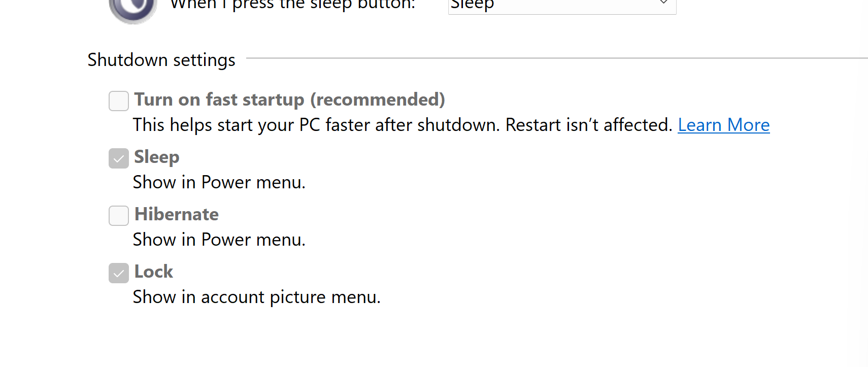The height and width of the screenshot is (367, 868).
Task: Click the 'Turn on fast startup (recommended)' label
Action: (289, 99)
